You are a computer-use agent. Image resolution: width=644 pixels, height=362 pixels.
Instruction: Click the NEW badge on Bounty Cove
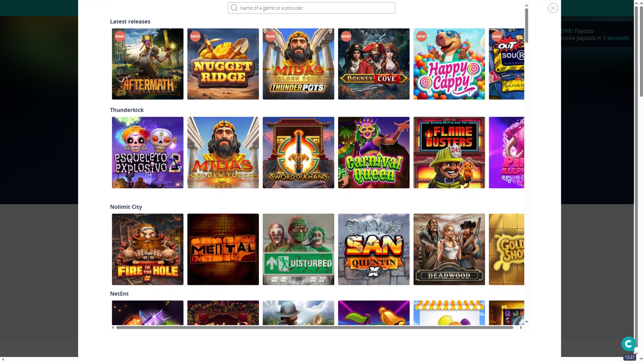pos(346,37)
